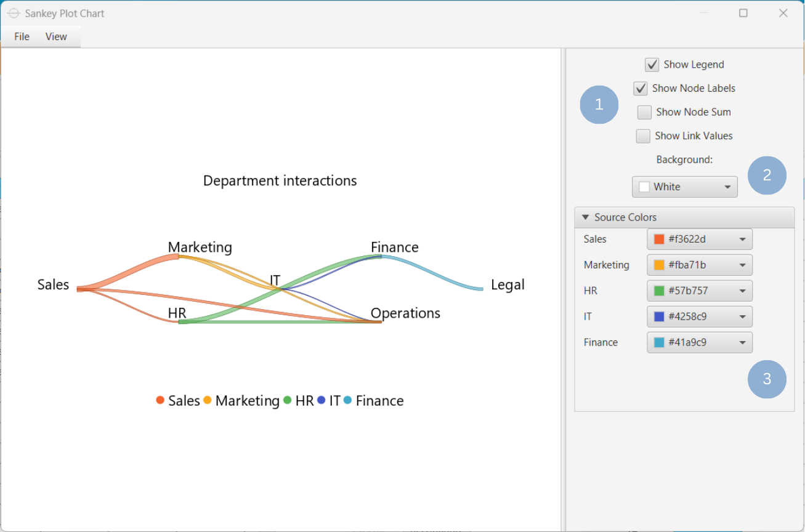This screenshot has height=532, width=805.
Task: Uncheck Show Node Labels
Action: [640, 88]
